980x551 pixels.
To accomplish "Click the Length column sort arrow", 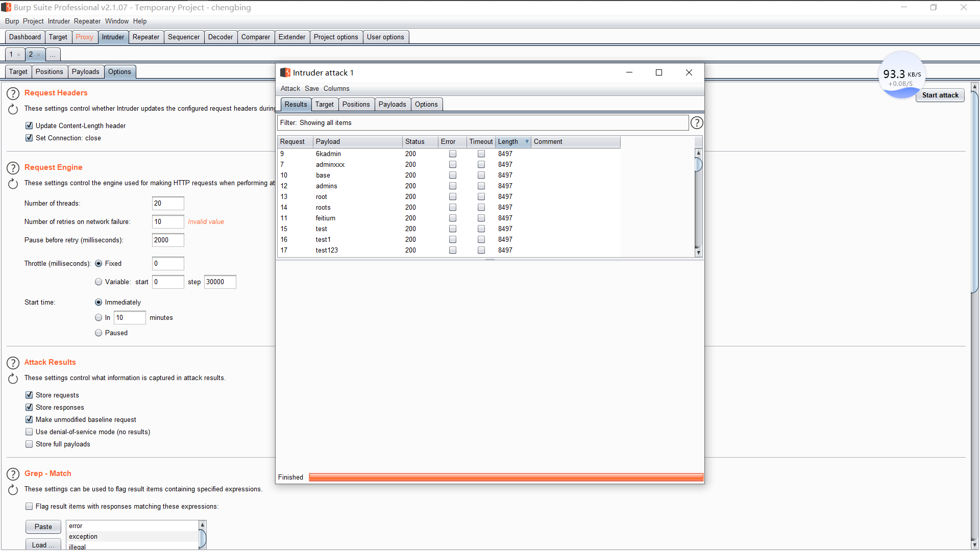I will pos(527,142).
